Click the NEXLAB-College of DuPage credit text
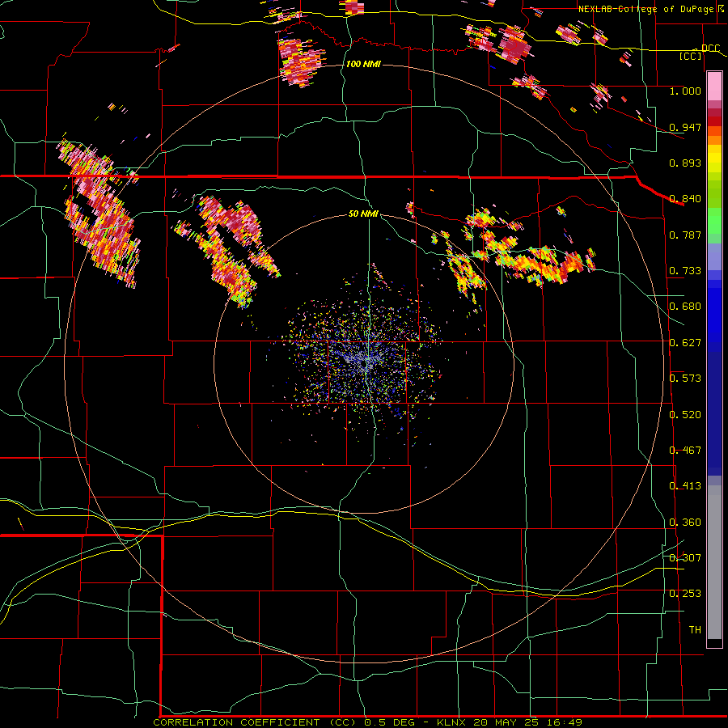The image size is (728, 728). click(651, 9)
